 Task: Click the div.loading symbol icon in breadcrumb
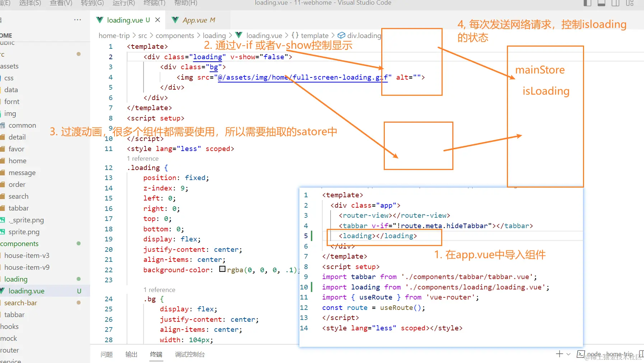tap(341, 35)
